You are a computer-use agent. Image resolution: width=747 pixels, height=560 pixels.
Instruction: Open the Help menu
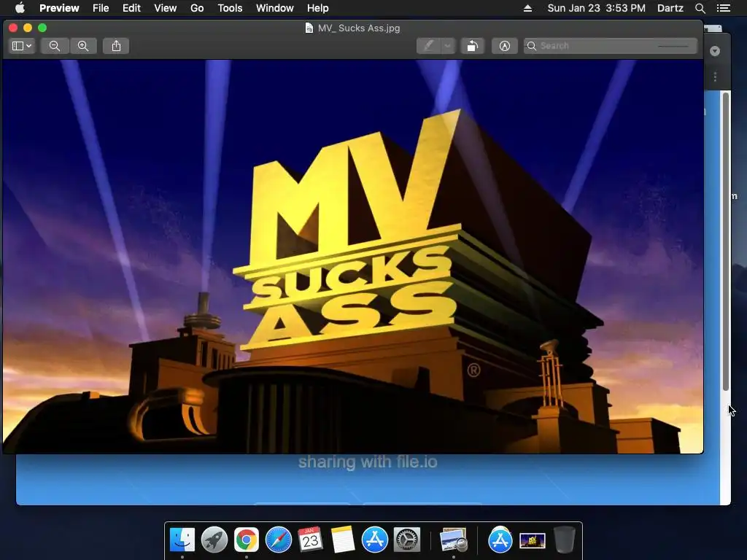pos(318,8)
